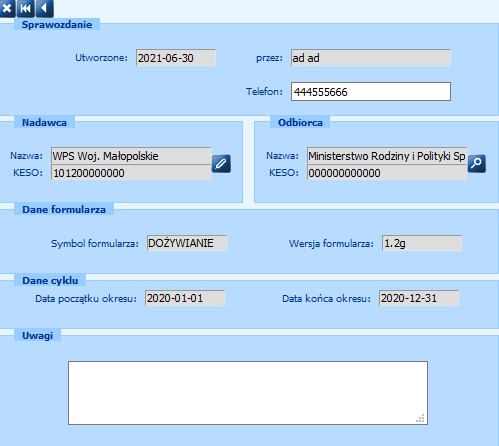Click Wersja formularza field 1.2g
Image resolution: width=499 pixels, height=446 pixels.
pos(422,243)
